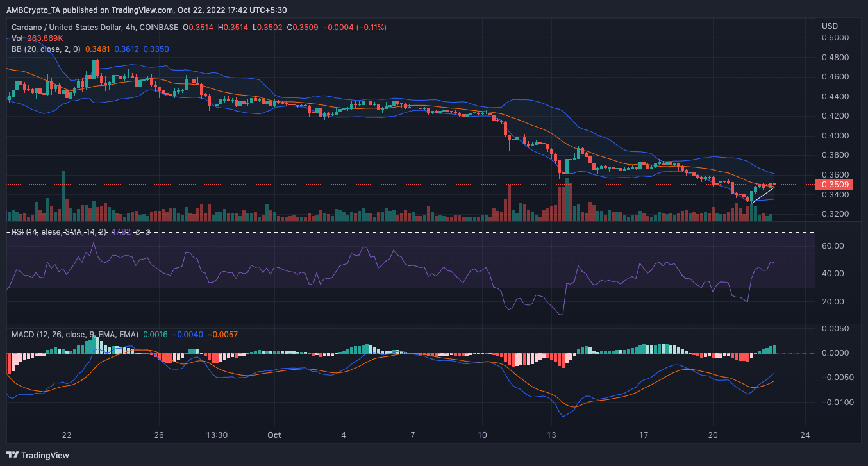Click the "0.4000" price axis label
The height and width of the screenshot is (466, 868).
834,136
